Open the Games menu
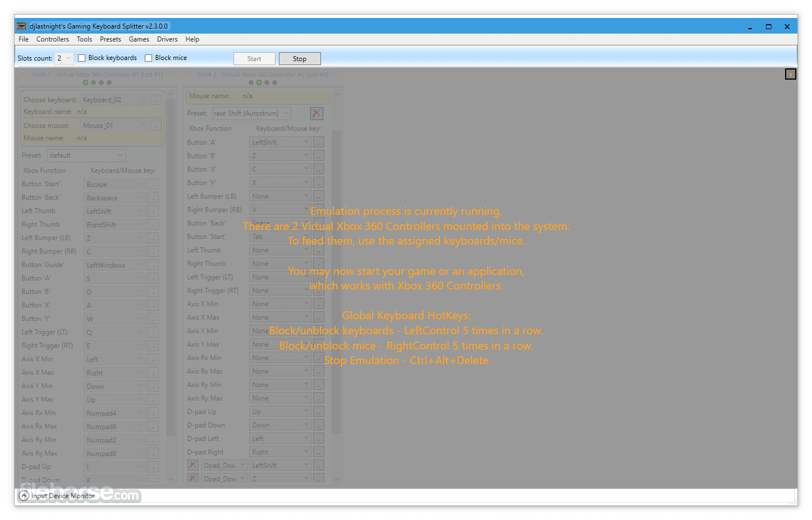The height and width of the screenshot is (520, 812). (139, 39)
